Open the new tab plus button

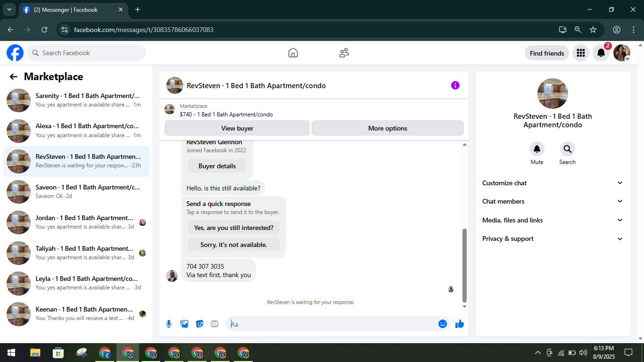[138, 9]
